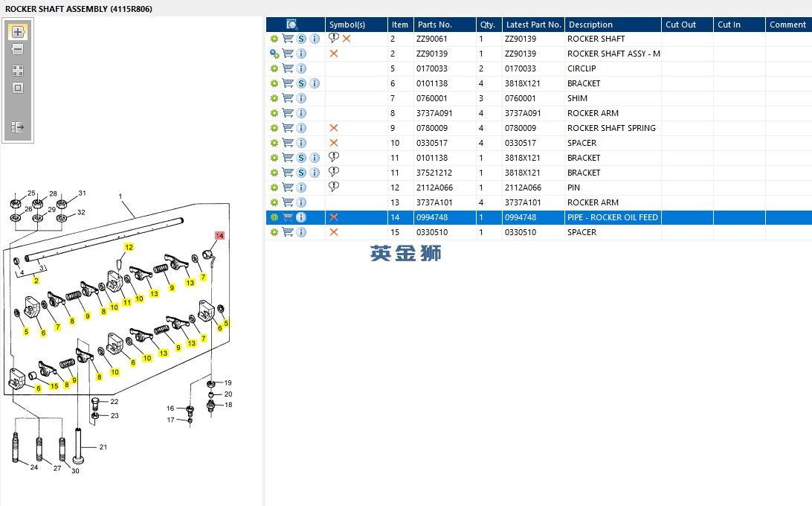Viewport: 812px width, 506px height.
Task: Sort by the Description column header
Action: point(613,25)
